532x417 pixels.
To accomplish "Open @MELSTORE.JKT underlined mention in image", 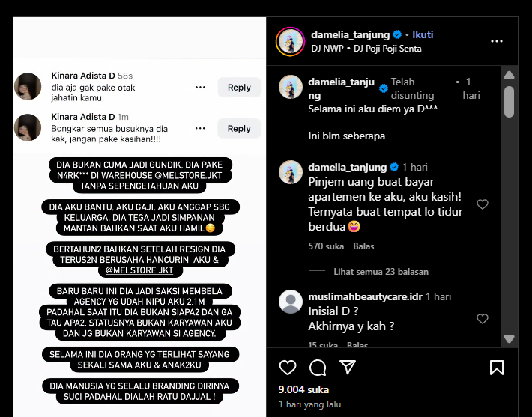I will 139,270.
